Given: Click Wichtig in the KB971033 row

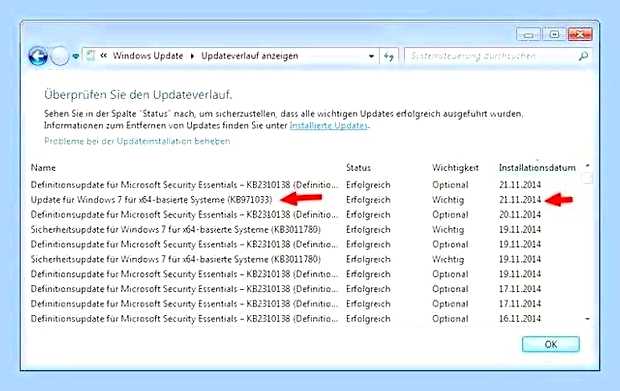Looking at the screenshot, I should (x=448, y=200).
